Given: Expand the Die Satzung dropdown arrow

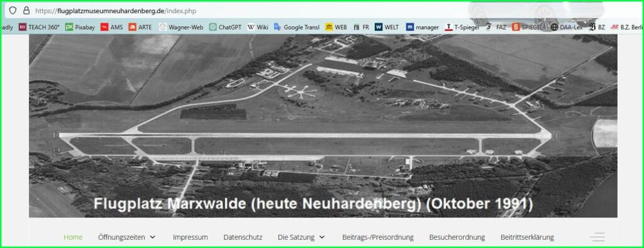Looking at the screenshot, I should tap(322, 237).
